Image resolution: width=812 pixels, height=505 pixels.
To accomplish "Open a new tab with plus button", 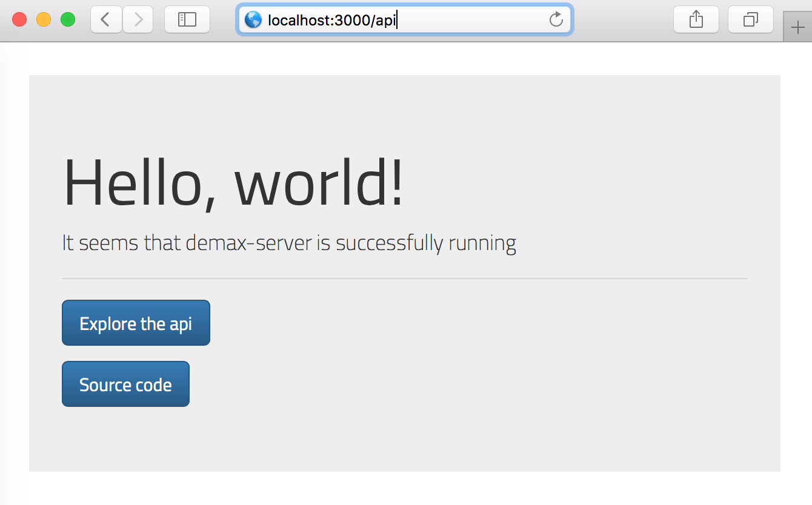I will point(798,27).
